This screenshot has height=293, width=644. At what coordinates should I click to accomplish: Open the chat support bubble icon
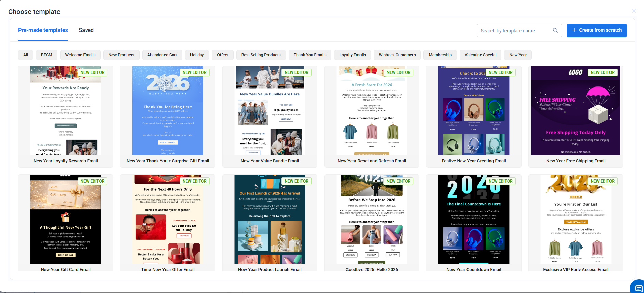click(638, 288)
